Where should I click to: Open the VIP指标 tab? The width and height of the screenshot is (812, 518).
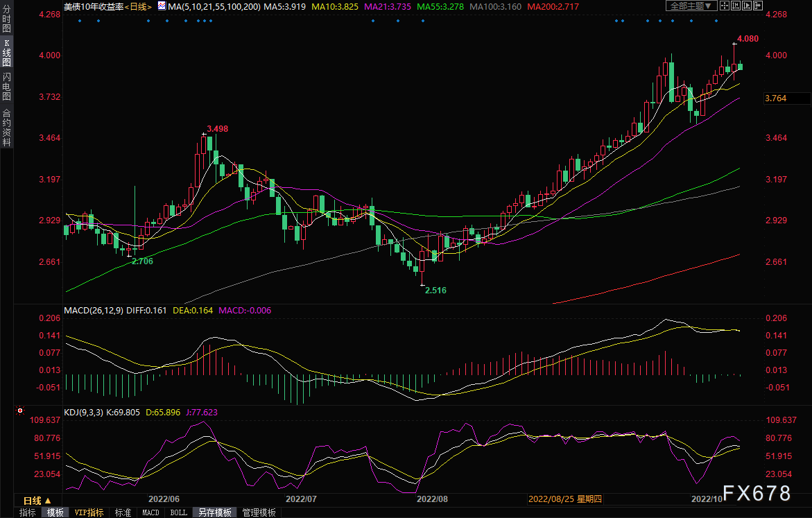89,512
